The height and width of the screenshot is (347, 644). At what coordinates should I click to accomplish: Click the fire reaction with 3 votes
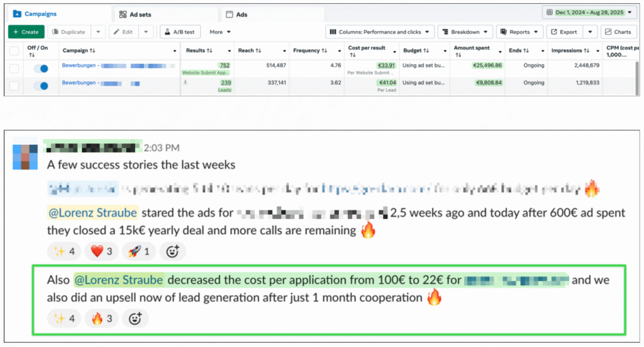(x=103, y=319)
